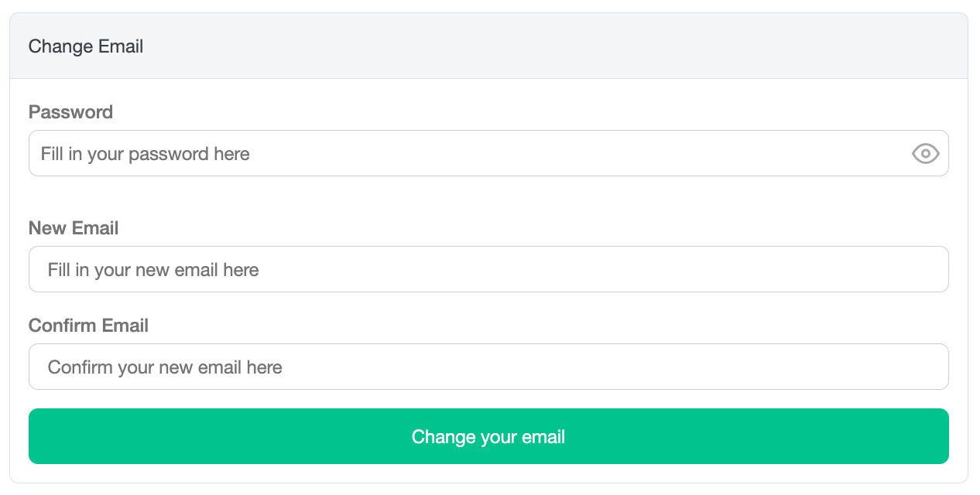The image size is (980, 495).
Task: Click the Change your email button
Action: (x=488, y=436)
